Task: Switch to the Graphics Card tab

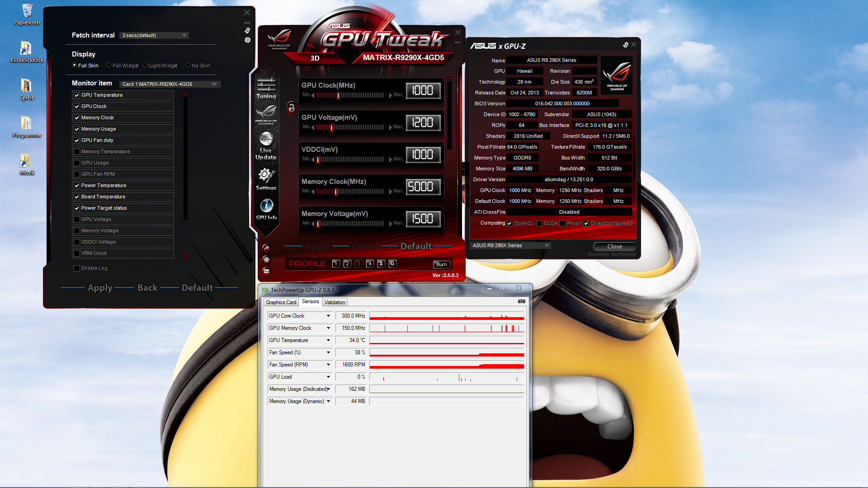Action: tap(281, 302)
